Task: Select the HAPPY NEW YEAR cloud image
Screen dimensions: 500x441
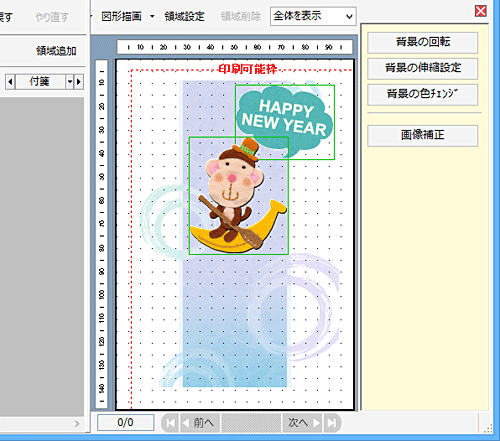Action: (285, 122)
